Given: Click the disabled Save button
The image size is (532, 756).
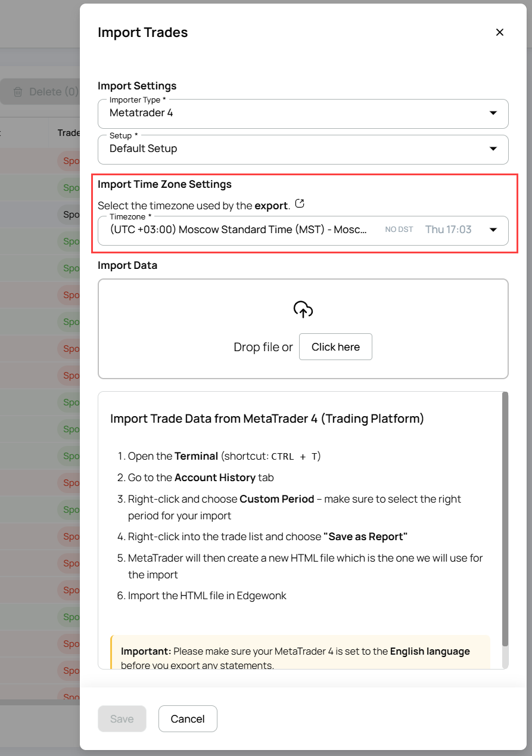Looking at the screenshot, I should 122,718.
